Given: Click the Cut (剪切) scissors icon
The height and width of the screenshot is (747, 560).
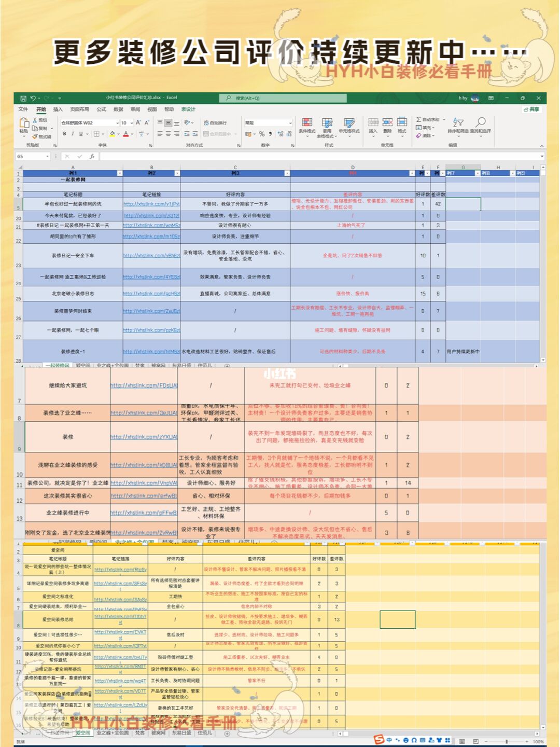Looking at the screenshot, I should [35, 120].
